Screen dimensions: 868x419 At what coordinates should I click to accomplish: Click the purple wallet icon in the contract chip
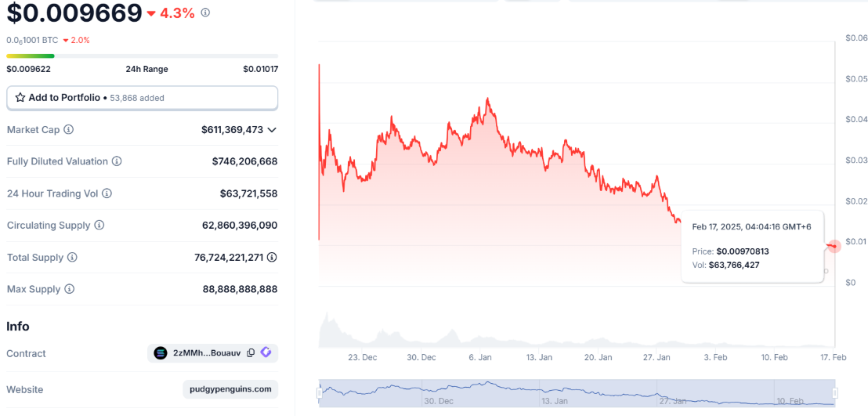(266, 352)
